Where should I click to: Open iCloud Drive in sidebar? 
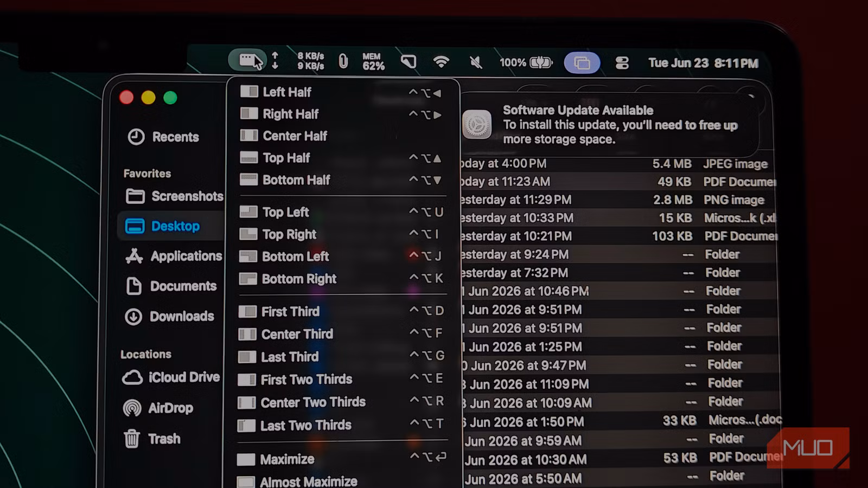coord(171,377)
